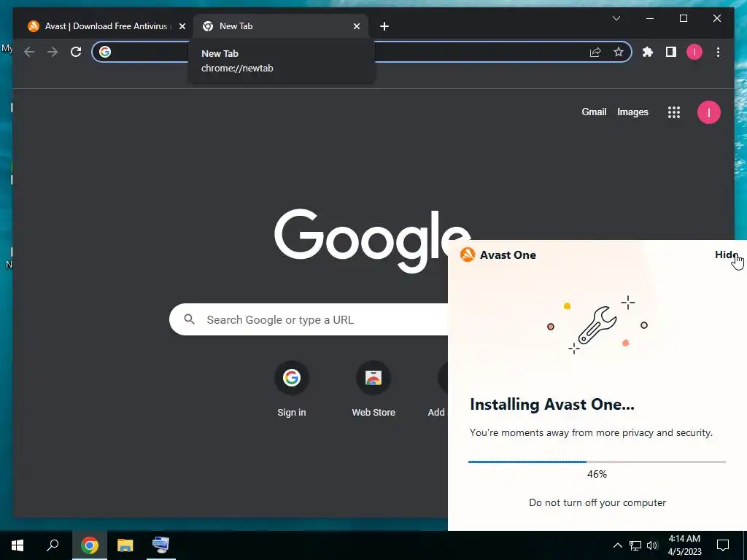
Task: Reload the current page
Action: [x=76, y=52]
